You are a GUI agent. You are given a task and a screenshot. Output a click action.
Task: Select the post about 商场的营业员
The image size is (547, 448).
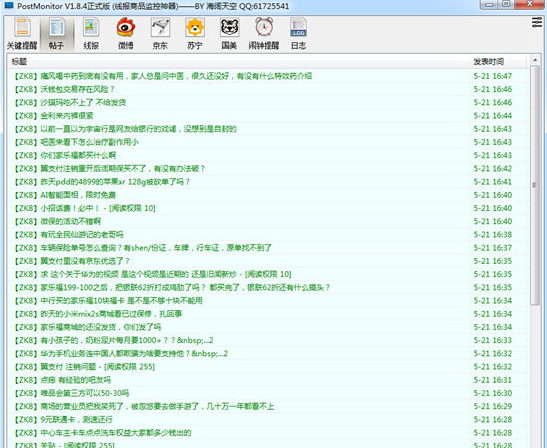(144, 406)
